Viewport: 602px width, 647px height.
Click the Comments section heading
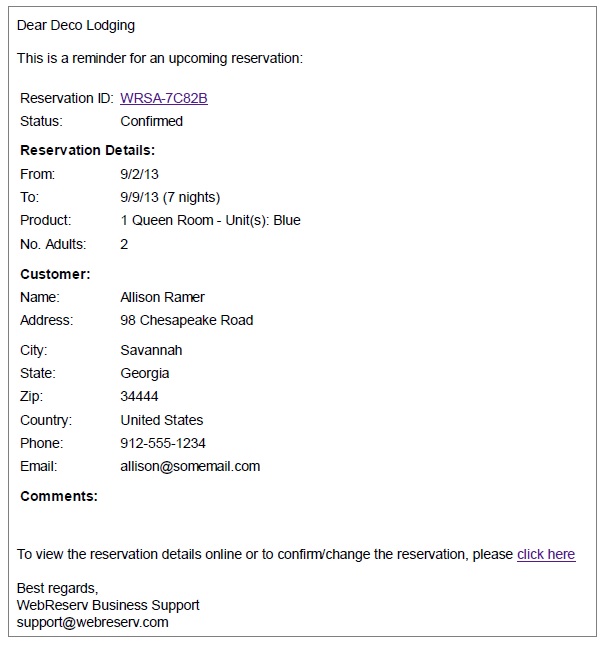pyautogui.click(x=59, y=496)
